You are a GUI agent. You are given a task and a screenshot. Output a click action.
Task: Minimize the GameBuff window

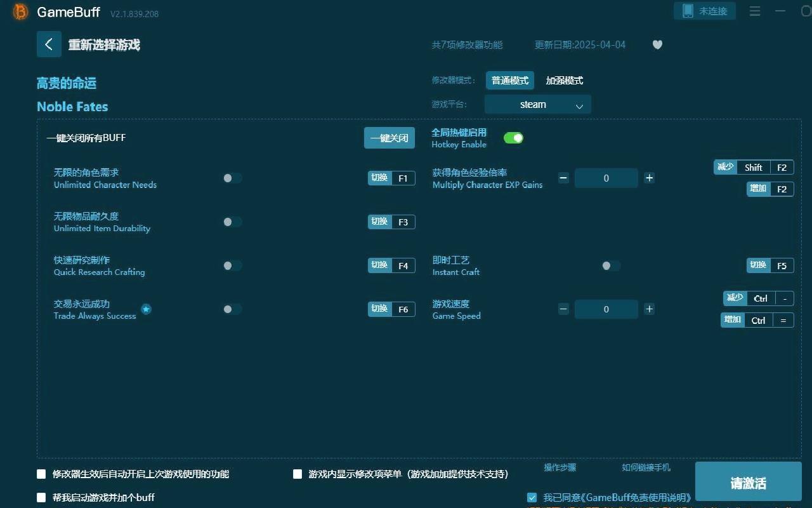[x=780, y=11]
